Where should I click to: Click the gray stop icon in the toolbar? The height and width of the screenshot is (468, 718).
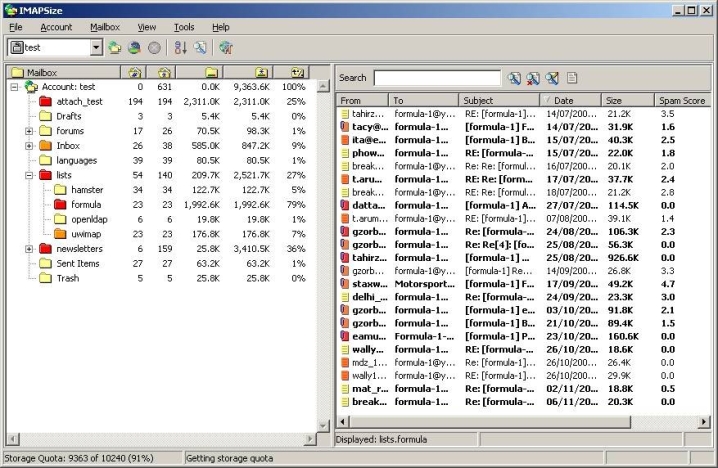[154, 47]
